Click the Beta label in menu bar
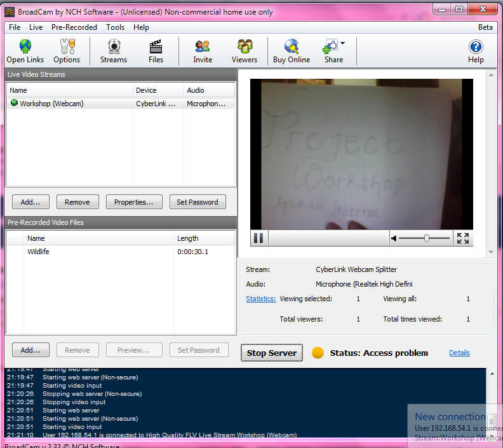This screenshot has width=503, height=448. point(485,27)
